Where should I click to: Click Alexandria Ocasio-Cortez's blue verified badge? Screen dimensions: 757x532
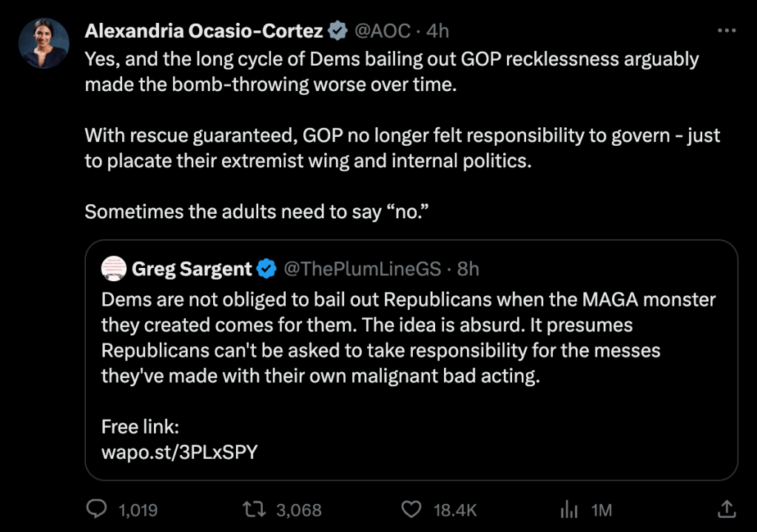(338, 30)
